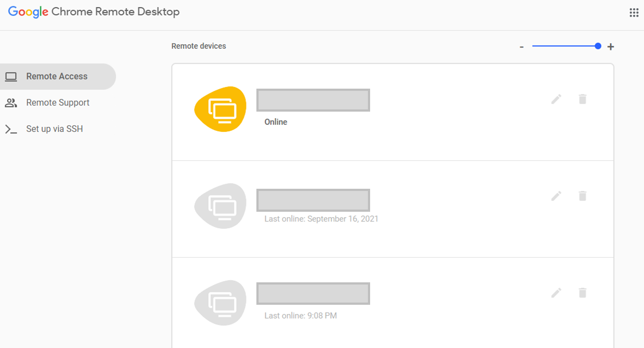Delete device last online 9:08 PM

582,293
